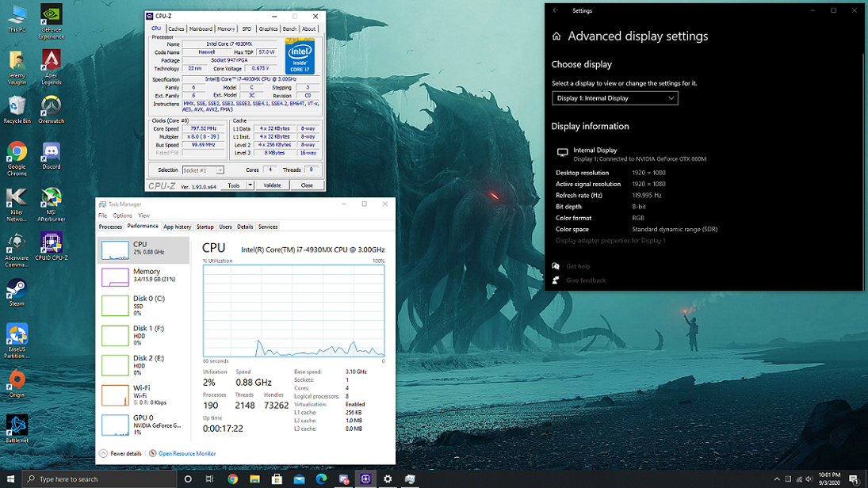
Task: Launch Apex Legends desktop shortcut
Action: click(x=52, y=67)
